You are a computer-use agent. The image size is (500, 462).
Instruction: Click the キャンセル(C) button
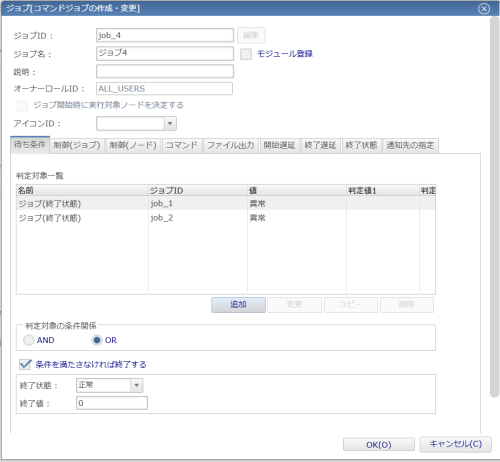pos(455,444)
